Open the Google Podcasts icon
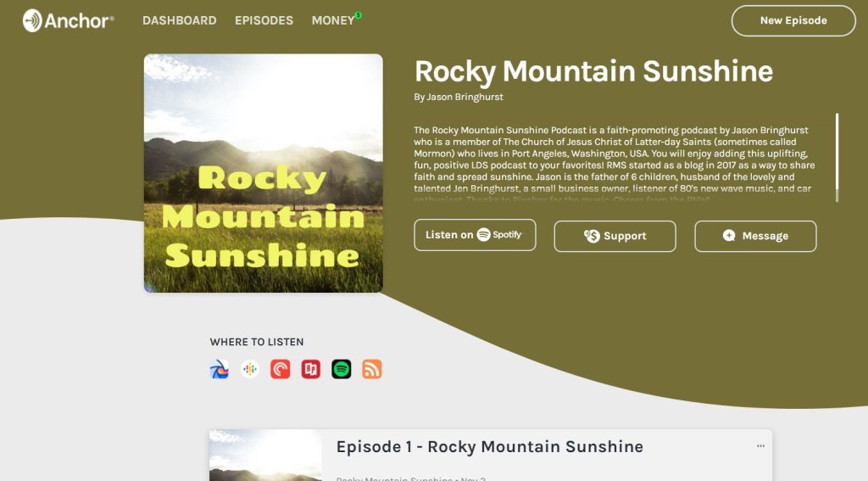Screen dimensions: 868x481 250,369
